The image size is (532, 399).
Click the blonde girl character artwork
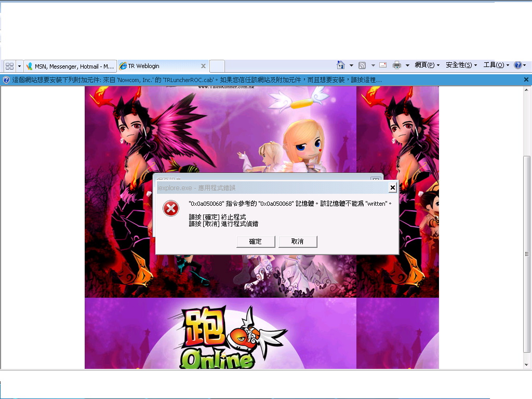[x=304, y=146]
